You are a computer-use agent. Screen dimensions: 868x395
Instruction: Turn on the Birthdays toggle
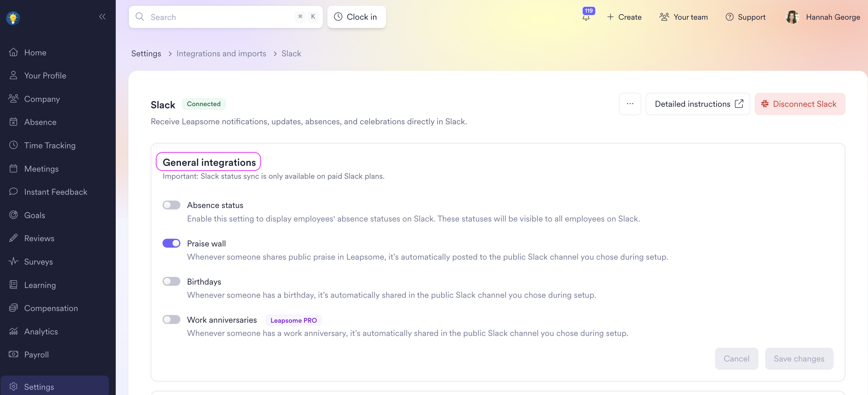point(171,281)
